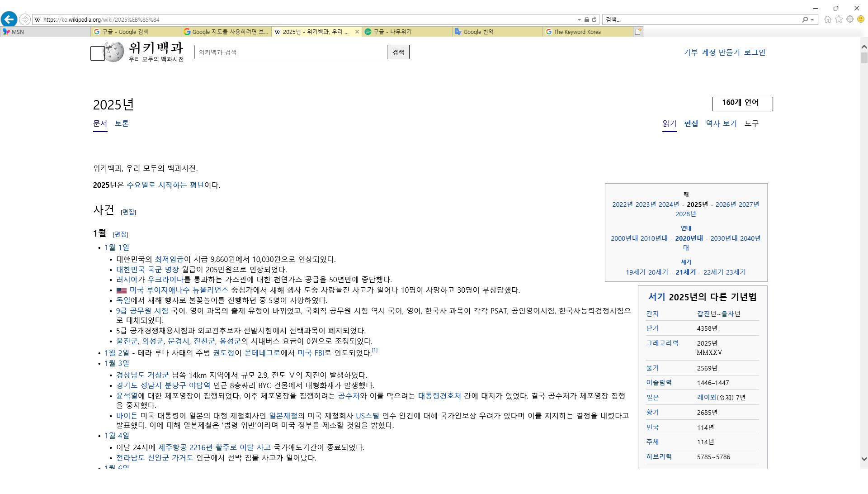Open favorites star icon
Screen dimensions: 868x494
(x=839, y=19)
